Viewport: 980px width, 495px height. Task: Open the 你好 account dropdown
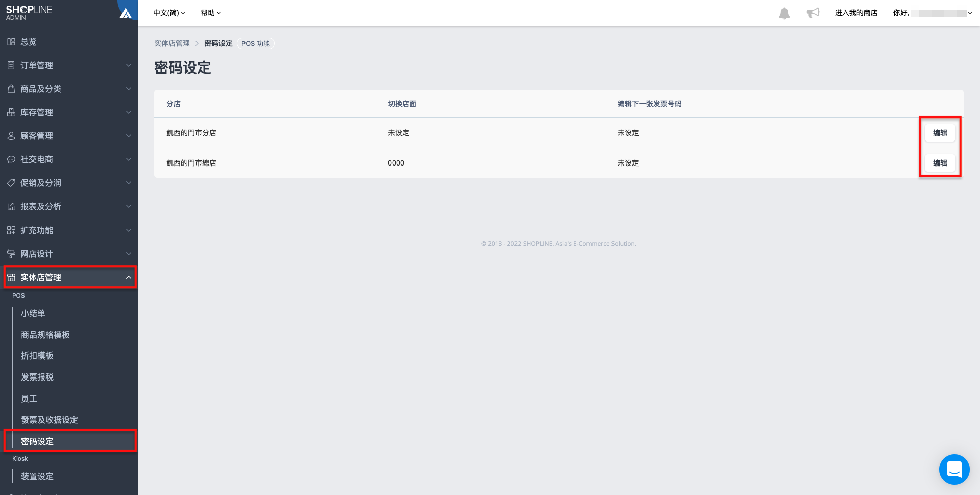933,13
